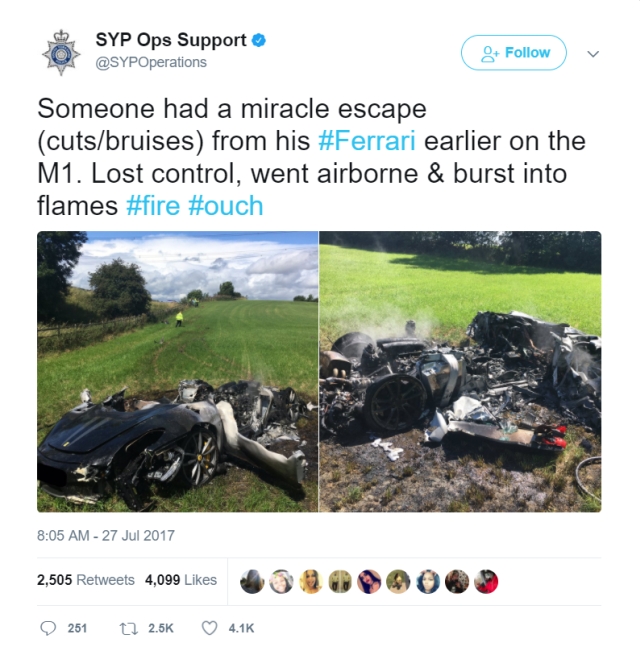Open the 8:05 AM - 27 Jul 2017 timestamp
Screen dimensions: 640x655
pyautogui.click(x=106, y=536)
